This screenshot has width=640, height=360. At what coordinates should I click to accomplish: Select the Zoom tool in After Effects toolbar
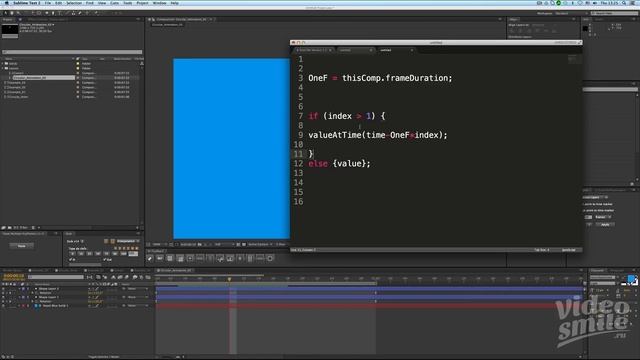[18, 13]
